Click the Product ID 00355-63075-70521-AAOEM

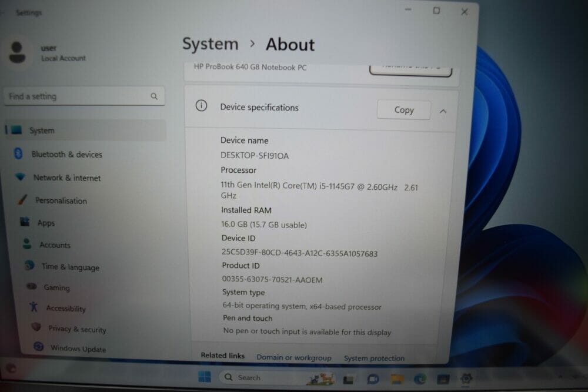coord(272,280)
